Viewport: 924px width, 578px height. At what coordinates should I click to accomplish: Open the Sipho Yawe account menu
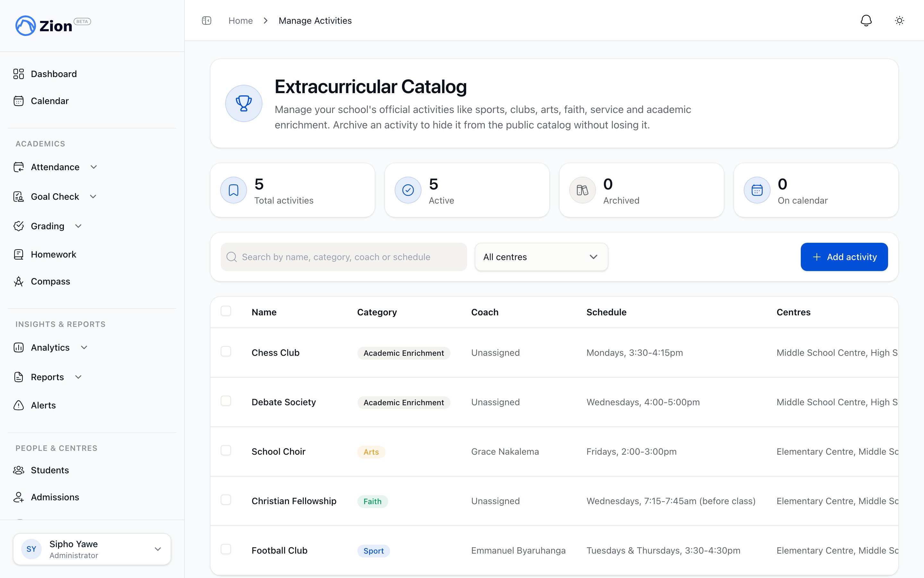pyautogui.click(x=92, y=549)
